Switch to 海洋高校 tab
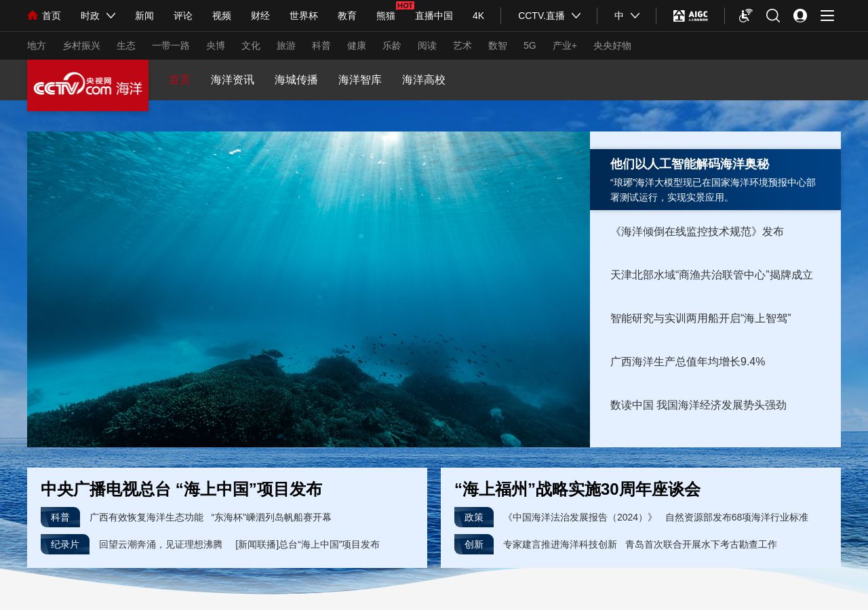Screen dimensions: 868x610 424,80
